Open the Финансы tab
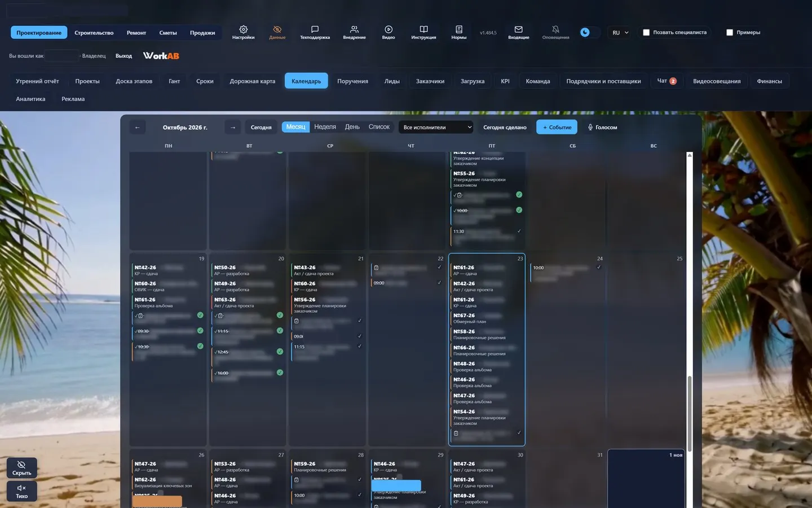Screen dimensions: 812x508 coord(769,81)
